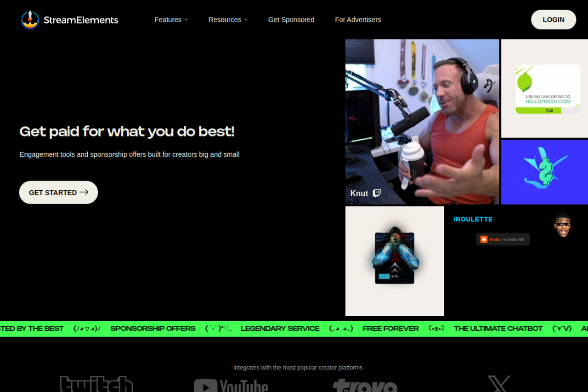Viewport: 588px width, 392px height.
Task: Click the Twitch platform logo
Action: click(x=96, y=385)
